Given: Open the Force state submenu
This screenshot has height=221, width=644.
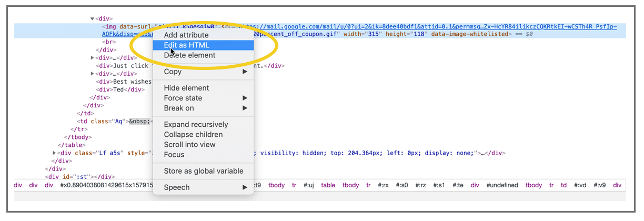Looking at the screenshot, I should pos(203,98).
